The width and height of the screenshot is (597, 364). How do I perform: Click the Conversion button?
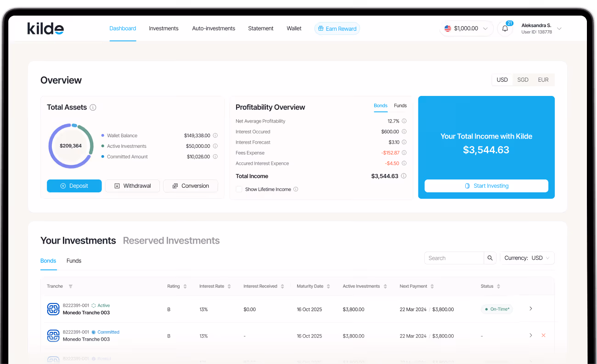pyautogui.click(x=191, y=186)
